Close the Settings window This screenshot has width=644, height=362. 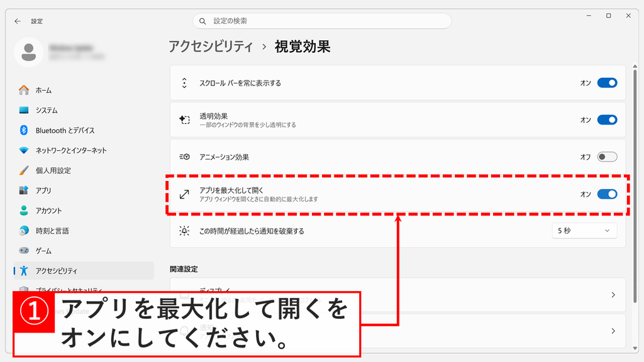[x=628, y=16]
